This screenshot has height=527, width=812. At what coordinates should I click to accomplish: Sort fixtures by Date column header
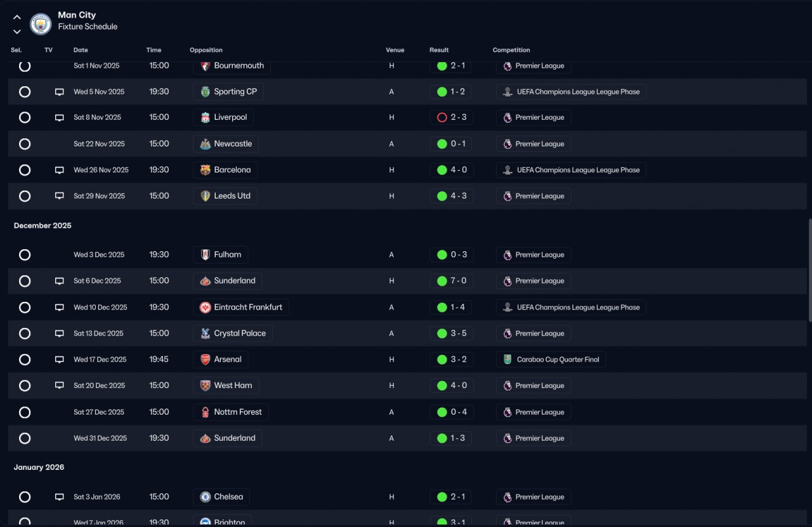[x=81, y=50]
